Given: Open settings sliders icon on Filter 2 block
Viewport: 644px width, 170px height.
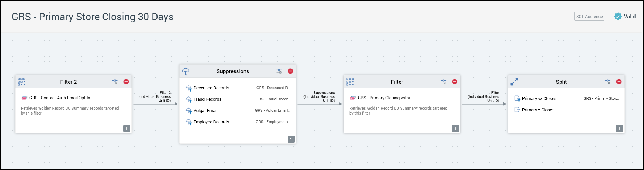Looking at the screenshot, I should coord(115,82).
